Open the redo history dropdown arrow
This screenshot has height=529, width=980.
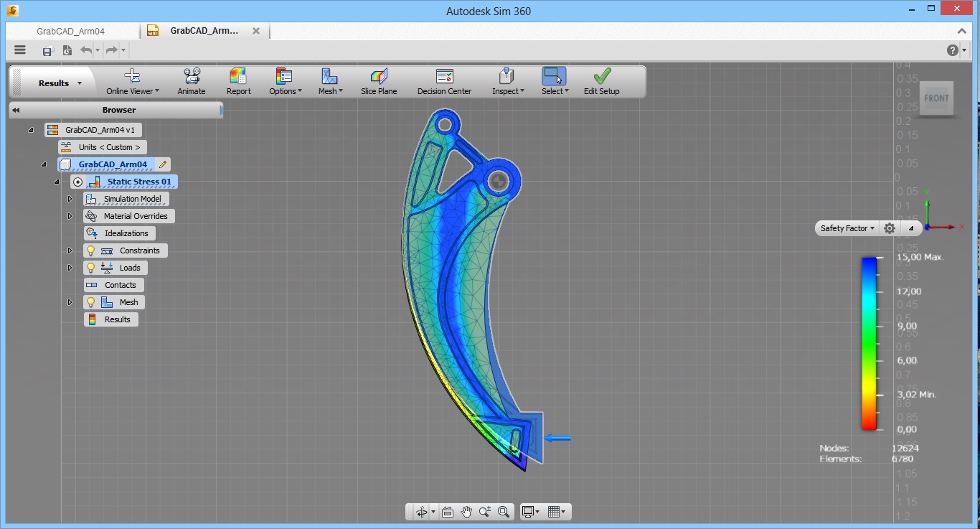(123, 50)
